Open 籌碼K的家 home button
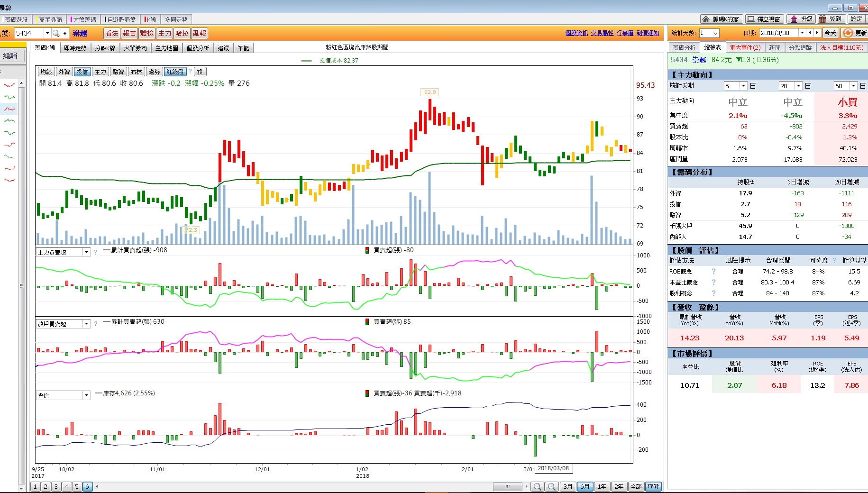This screenshot has height=493, width=868. [722, 19]
